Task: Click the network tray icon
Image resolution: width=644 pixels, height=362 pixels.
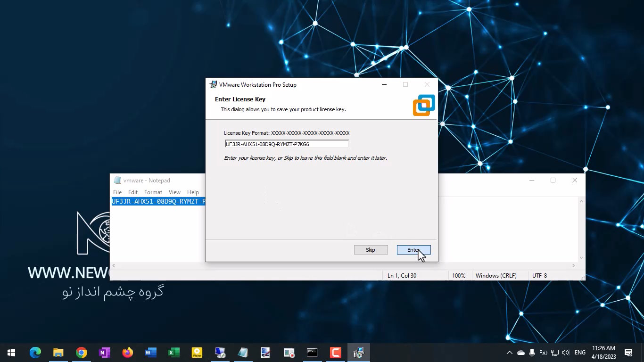Action: (x=555, y=353)
